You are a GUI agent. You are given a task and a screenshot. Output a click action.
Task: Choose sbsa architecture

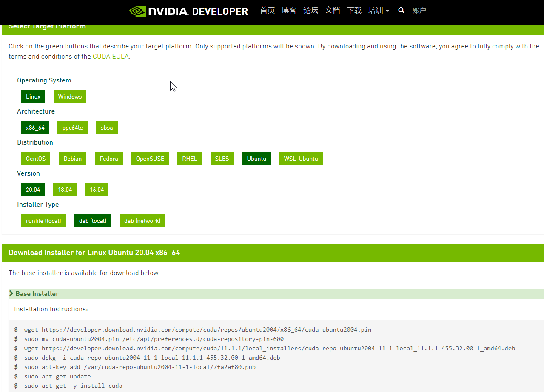coord(107,128)
